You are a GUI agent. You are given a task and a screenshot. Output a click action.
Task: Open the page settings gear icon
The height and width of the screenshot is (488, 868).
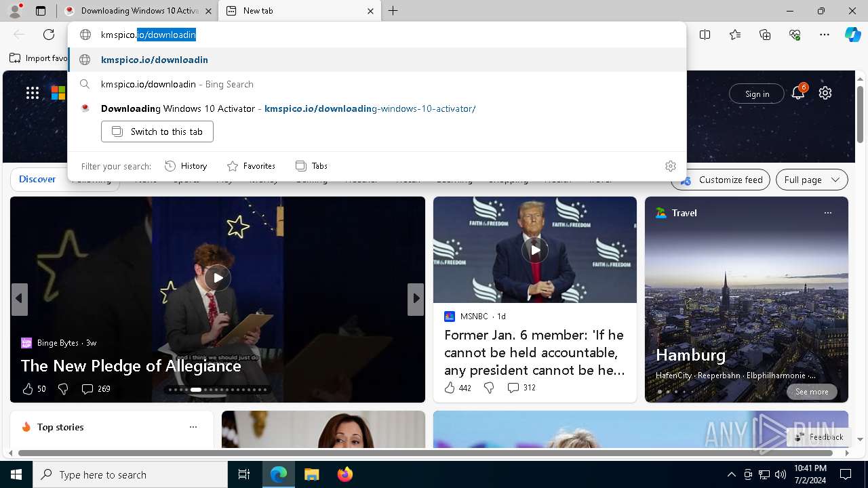coord(825,94)
